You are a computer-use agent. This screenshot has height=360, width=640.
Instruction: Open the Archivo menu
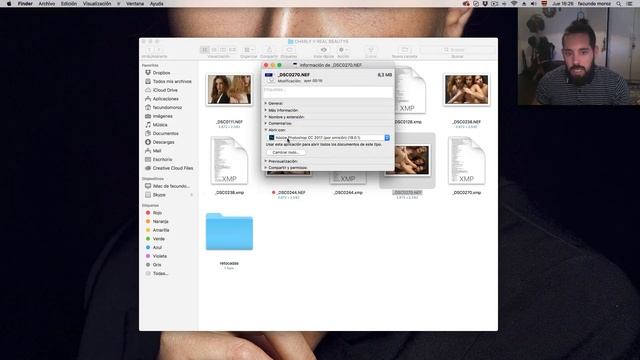click(x=47, y=4)
